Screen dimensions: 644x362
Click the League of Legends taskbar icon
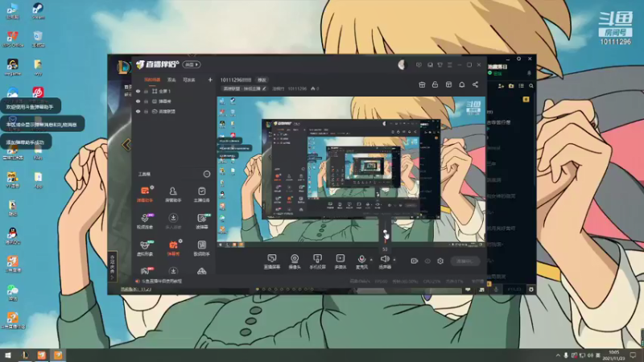(25, 355)
